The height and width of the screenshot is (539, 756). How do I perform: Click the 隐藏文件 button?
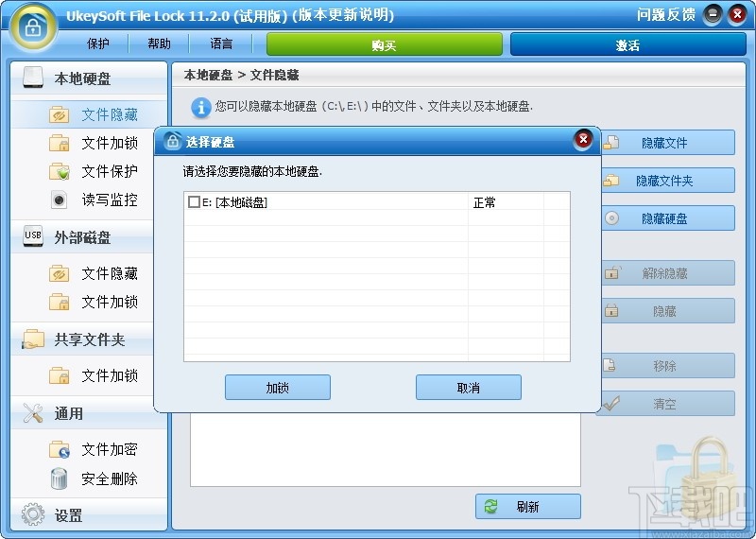pyautogui.click(x=668, y=143)
